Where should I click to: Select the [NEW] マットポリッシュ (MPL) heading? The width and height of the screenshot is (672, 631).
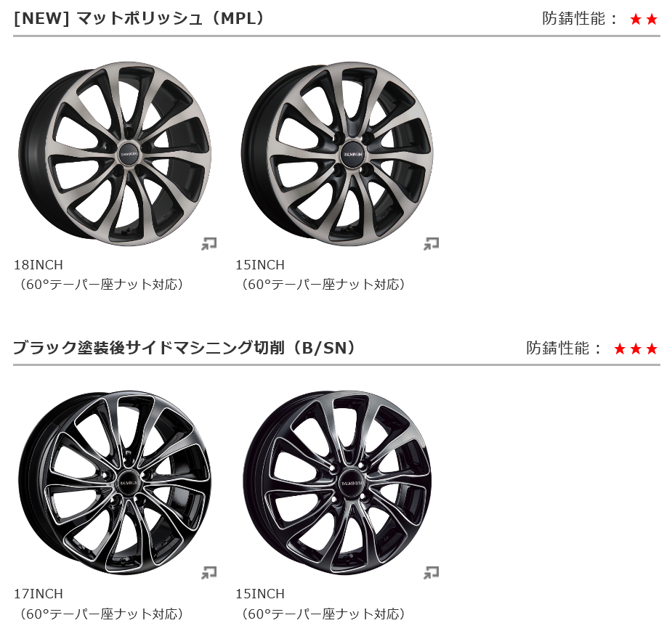(x=139, y=18)
